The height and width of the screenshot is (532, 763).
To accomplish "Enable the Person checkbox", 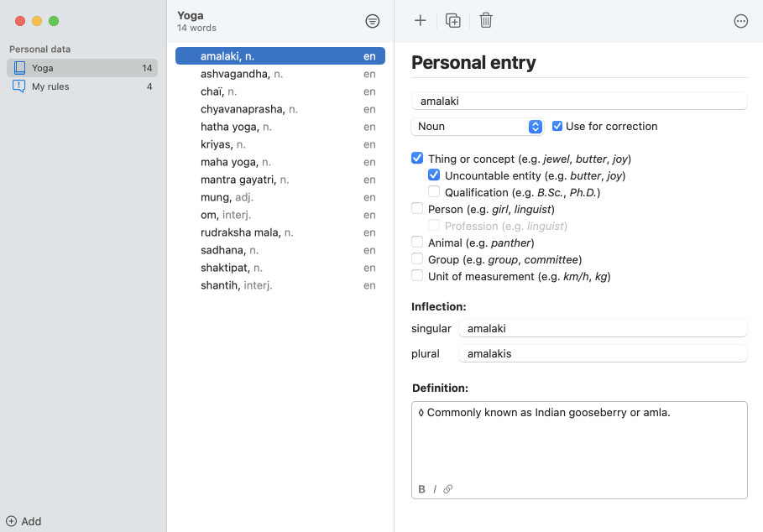I will click(x=417, y=209).
